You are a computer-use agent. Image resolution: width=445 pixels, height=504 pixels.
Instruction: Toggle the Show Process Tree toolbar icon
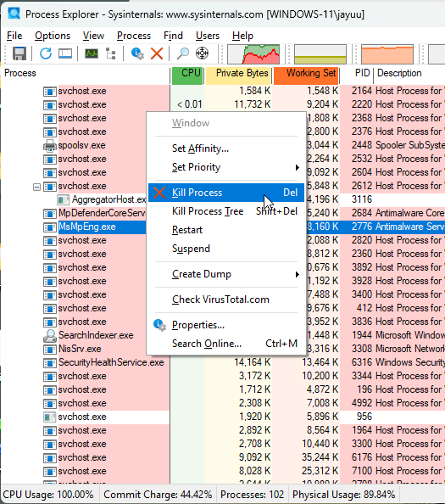point(111,53)
